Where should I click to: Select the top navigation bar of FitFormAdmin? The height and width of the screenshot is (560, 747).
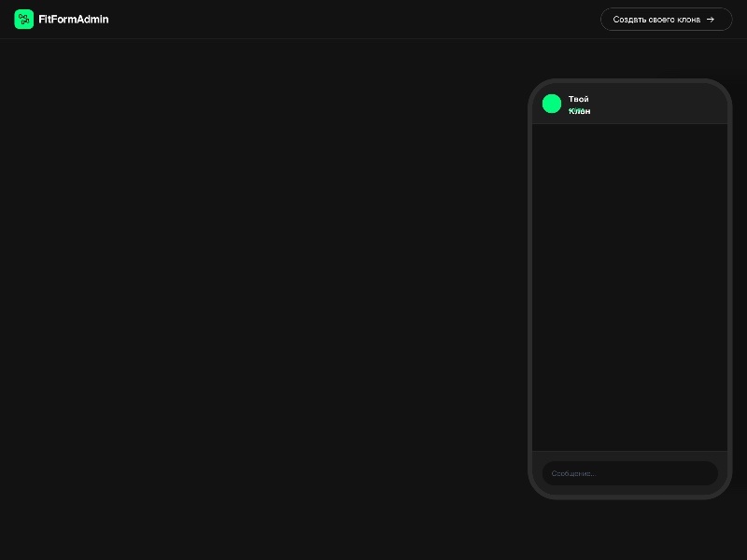(x=373, y=19)
